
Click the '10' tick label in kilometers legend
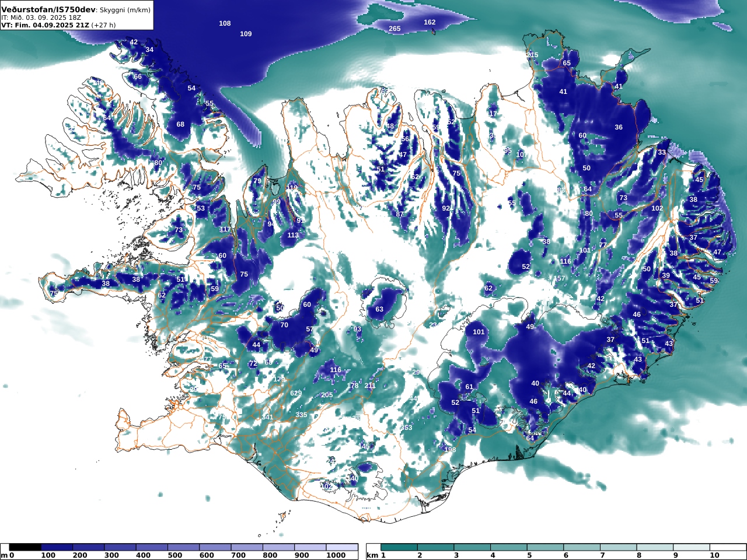pos(714,555)
